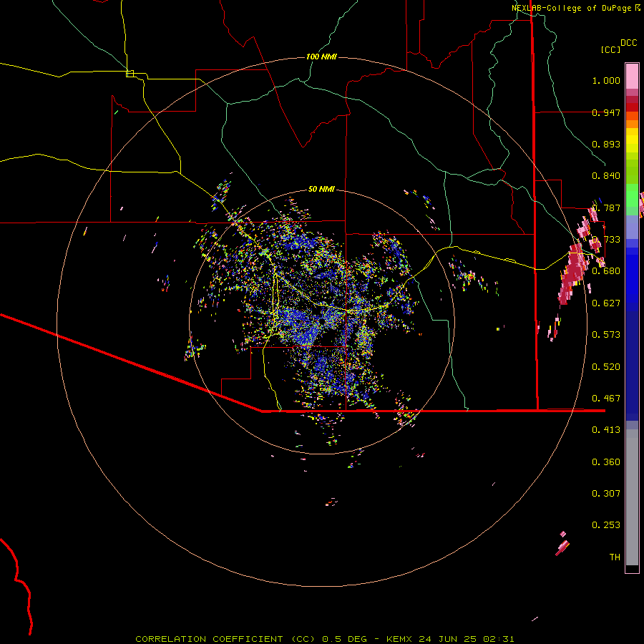Viewport: 644px width, 644px height.
Task: Pick the light pink swatch at color bar top
Action: [x=632, y=76]
